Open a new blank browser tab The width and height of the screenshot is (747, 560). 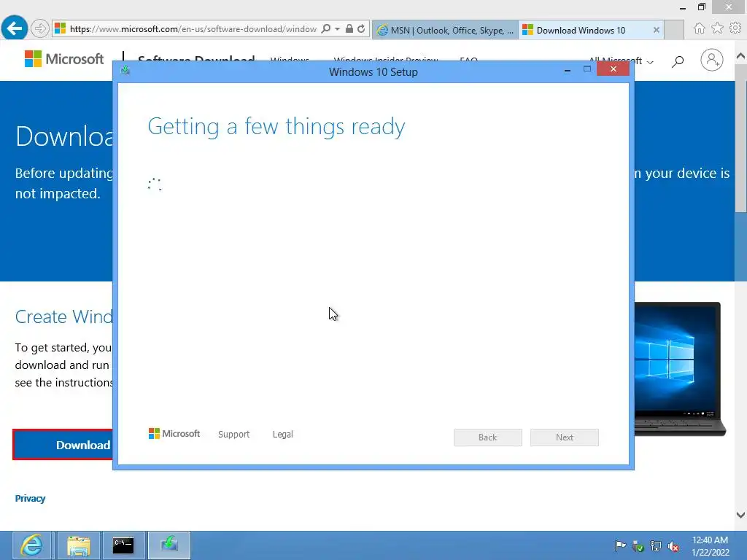[x=674, y=30]
